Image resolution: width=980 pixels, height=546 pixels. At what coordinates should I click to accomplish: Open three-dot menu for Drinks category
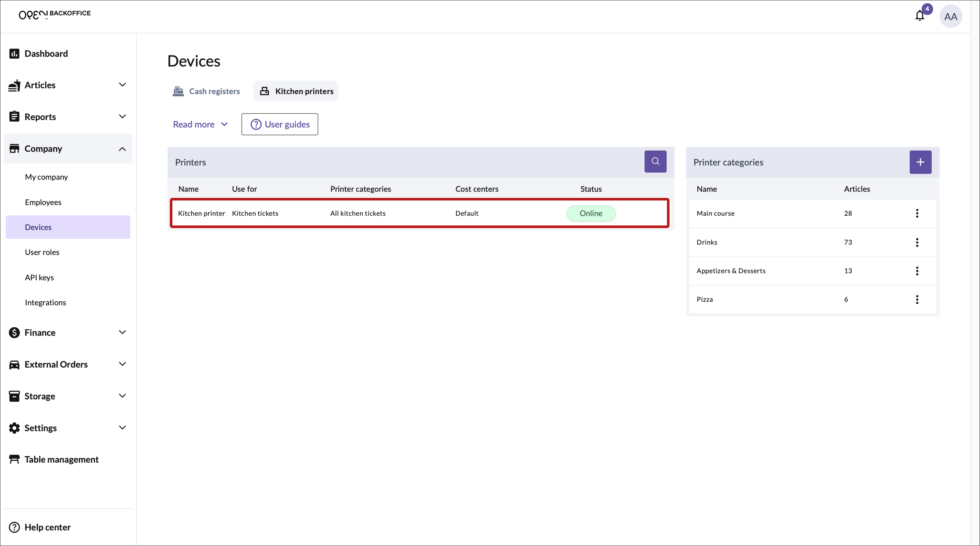917,242
